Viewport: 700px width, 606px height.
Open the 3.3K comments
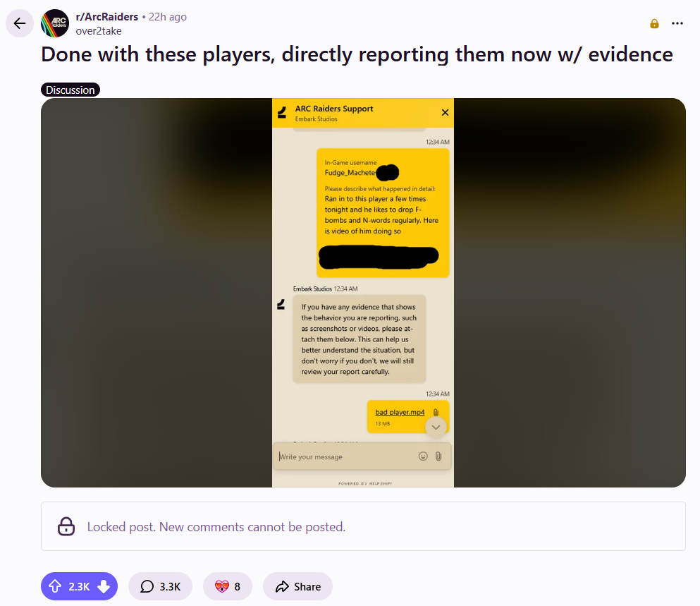pos(160,586)
